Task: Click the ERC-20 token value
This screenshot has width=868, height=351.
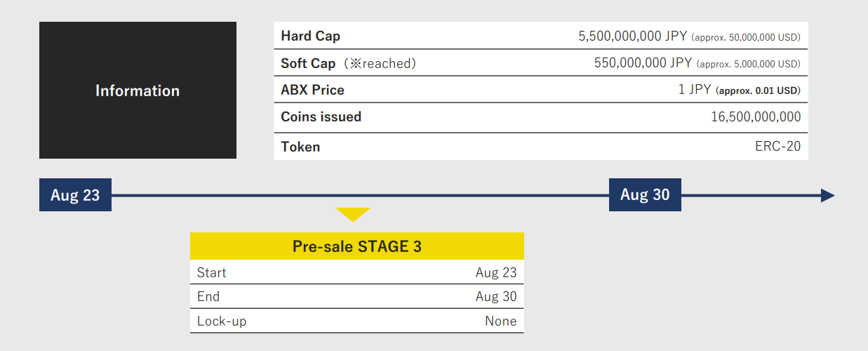Action: point(777,147)
